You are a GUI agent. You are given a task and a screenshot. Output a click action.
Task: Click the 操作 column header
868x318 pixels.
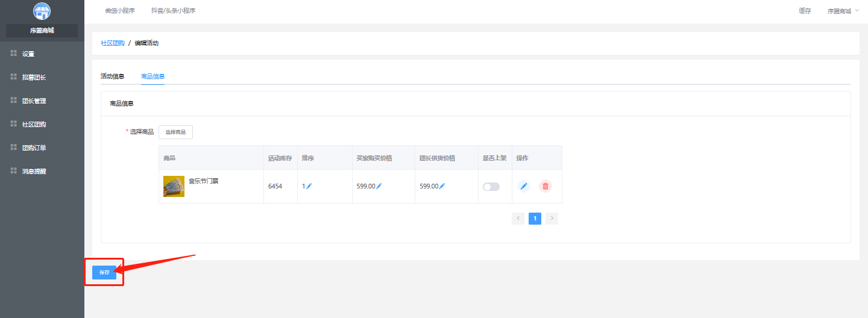click(x=522, y=158)
